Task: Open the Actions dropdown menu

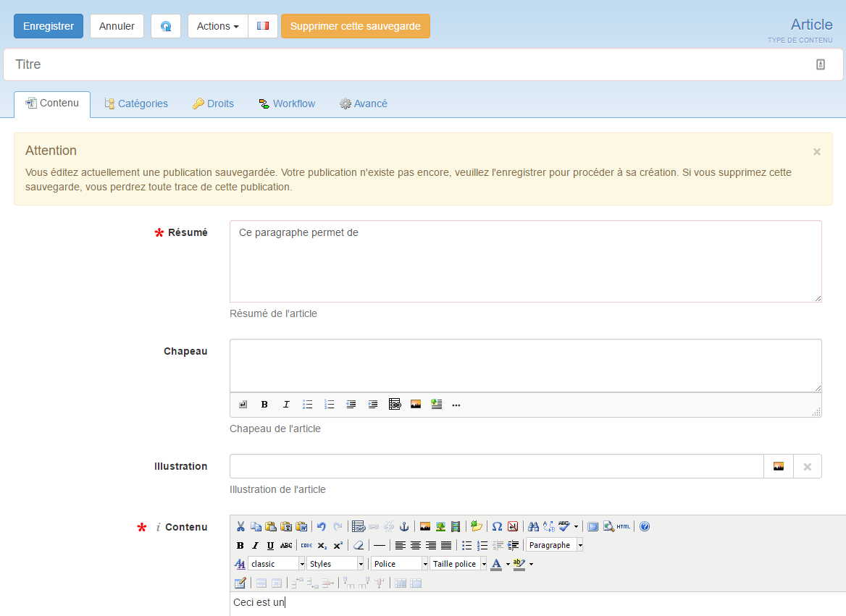Action: [217, 26]
